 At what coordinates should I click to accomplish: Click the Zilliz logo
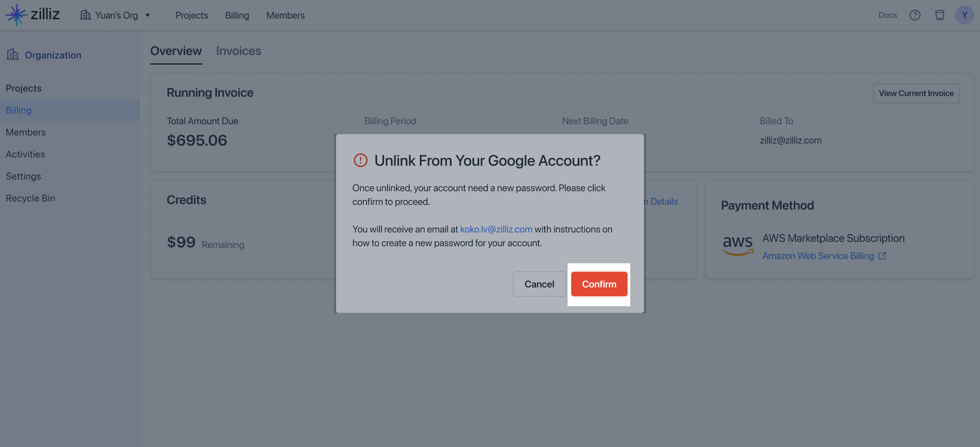[x=33, y=15]
